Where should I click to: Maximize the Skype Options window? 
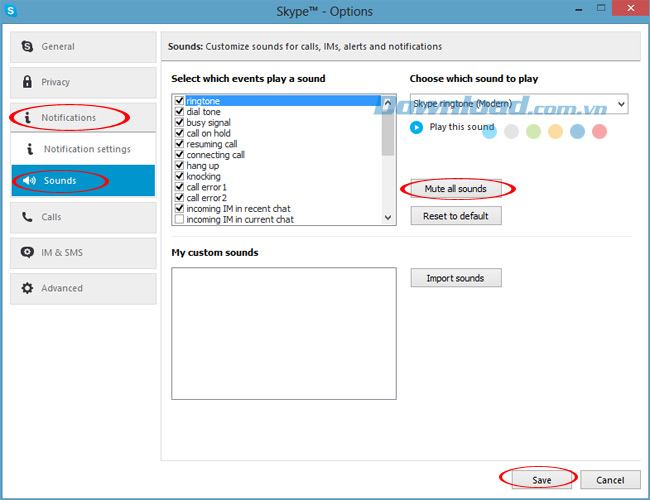tap(601, 8)
